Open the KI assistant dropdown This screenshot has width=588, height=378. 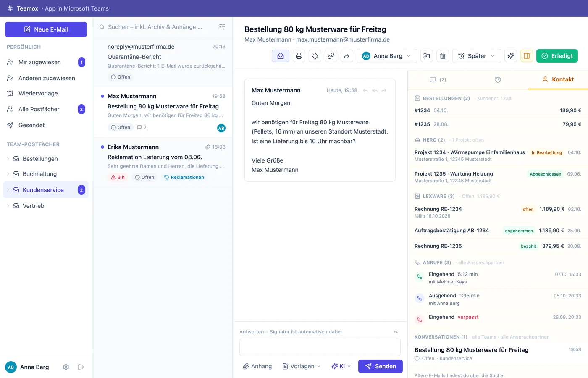tap(341, 366)
